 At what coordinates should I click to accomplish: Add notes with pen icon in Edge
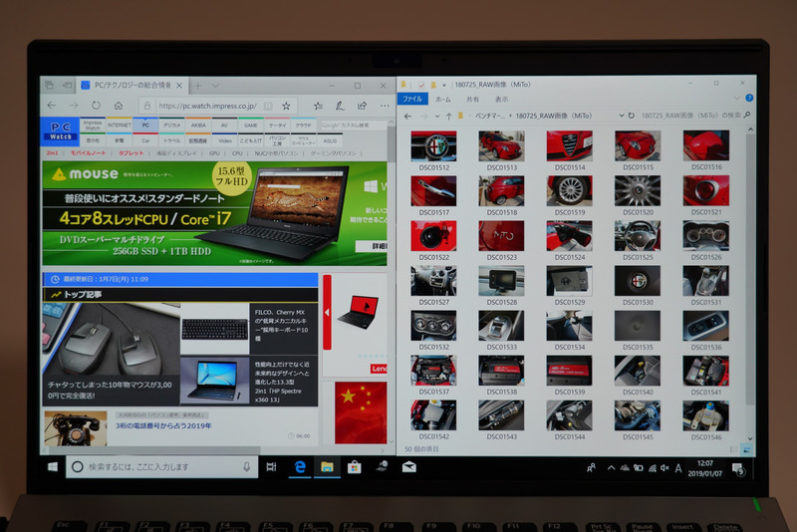(x=340, y=106)
